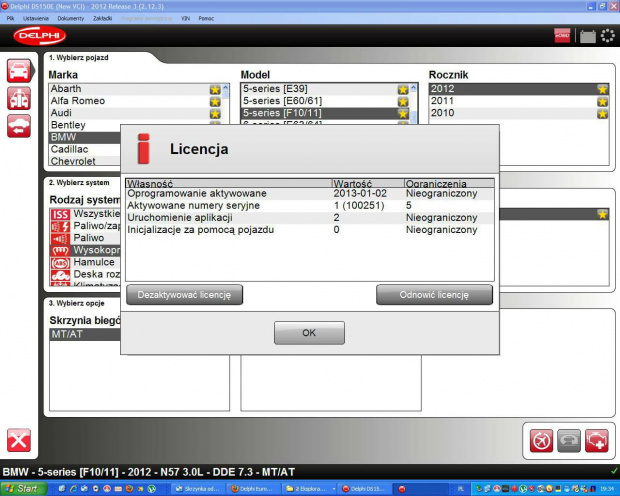The image size is (620, 496).
Task: Toggle favorite star for 5-series [F10/11]
Action: [403, 114]
